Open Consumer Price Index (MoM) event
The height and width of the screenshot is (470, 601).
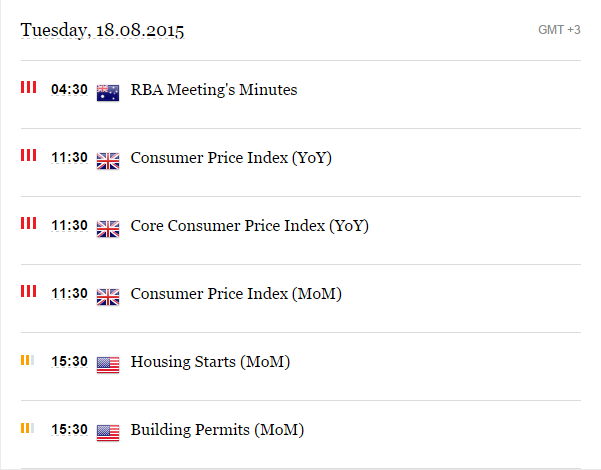[x=236, y=294]
